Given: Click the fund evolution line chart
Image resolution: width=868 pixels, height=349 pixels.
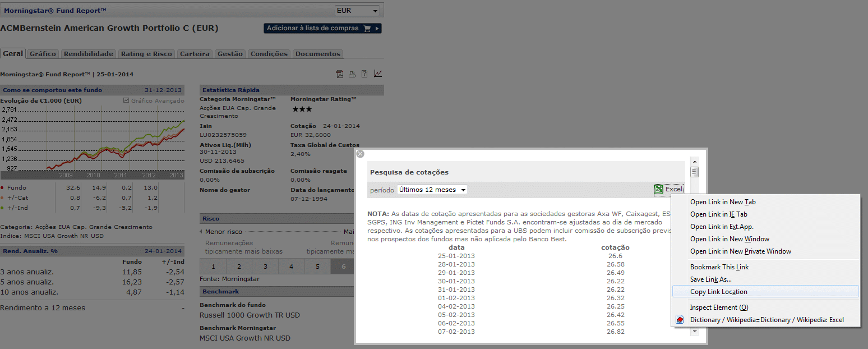Looking at the screenshot, I should 93,143.
